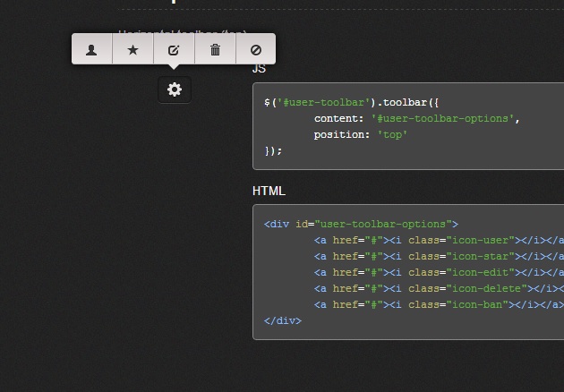The image size is (564, 392).
Task: Click the '#user-toolbar-options' content value
Action: coord(443,118)
